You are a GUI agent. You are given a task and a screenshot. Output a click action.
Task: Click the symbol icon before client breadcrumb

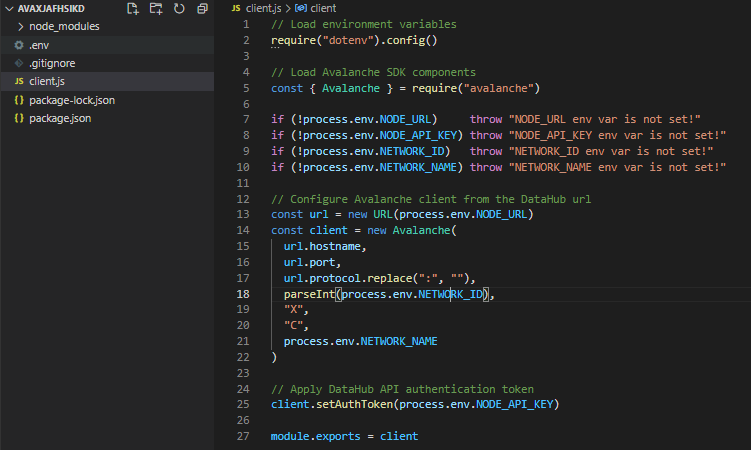point(301,8)
